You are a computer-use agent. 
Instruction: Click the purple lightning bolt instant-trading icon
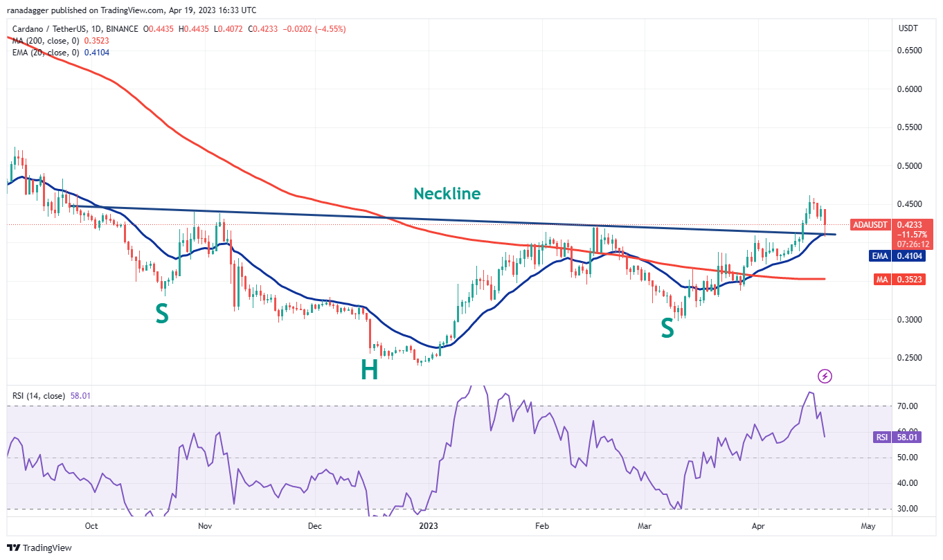coord(824,376)
